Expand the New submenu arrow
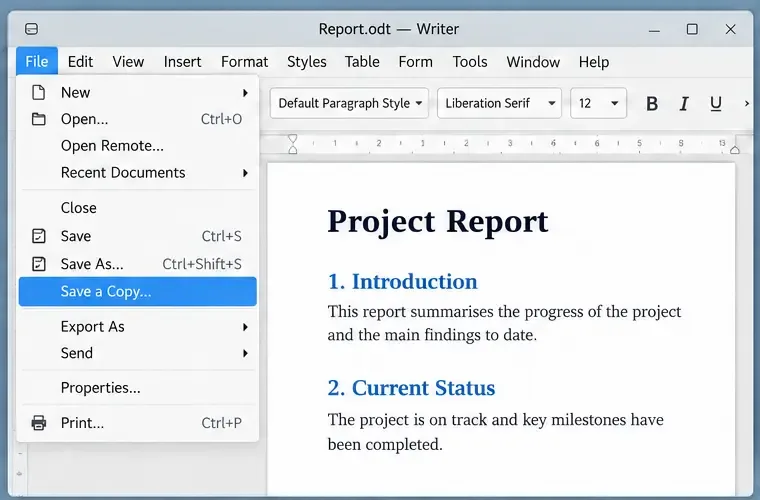 point(245,93)
